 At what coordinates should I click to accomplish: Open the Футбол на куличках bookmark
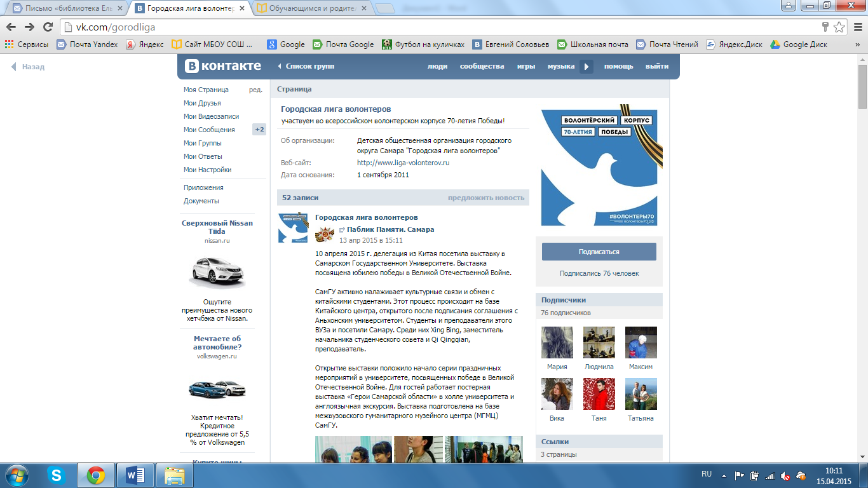[x=423, y=44]
